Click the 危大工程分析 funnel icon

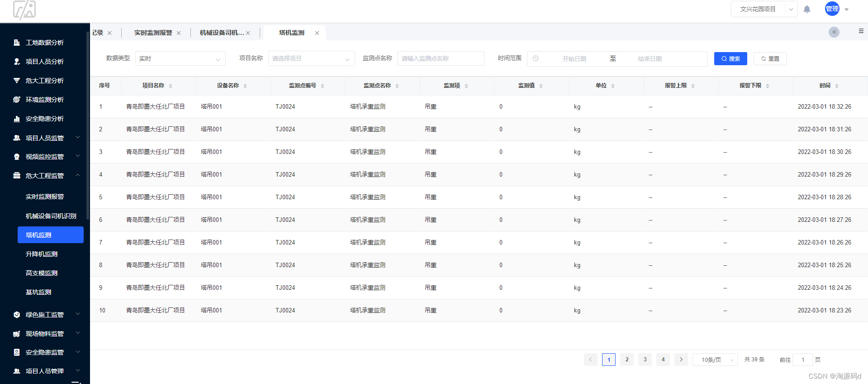[17, 81]
